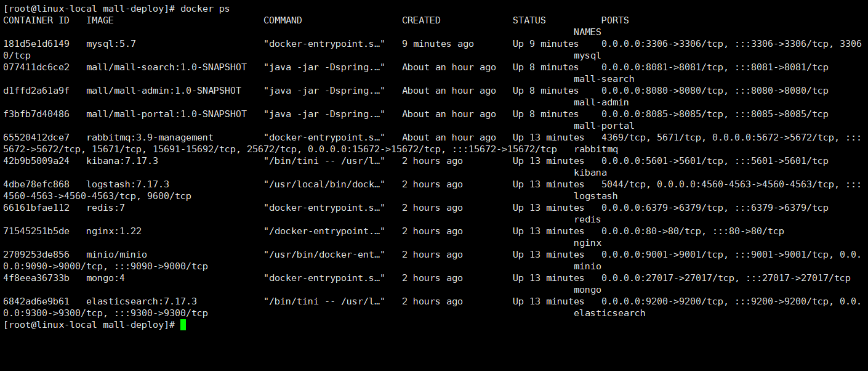Select image mongo:4
The width and height of the screenshot is (868, 371).
coord(106,278)
